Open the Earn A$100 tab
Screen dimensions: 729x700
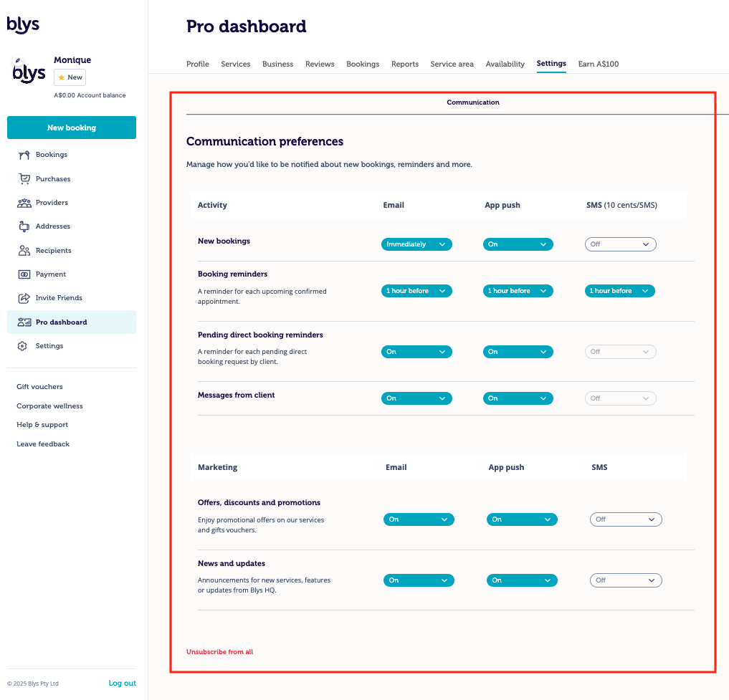(x=599, y=64)
